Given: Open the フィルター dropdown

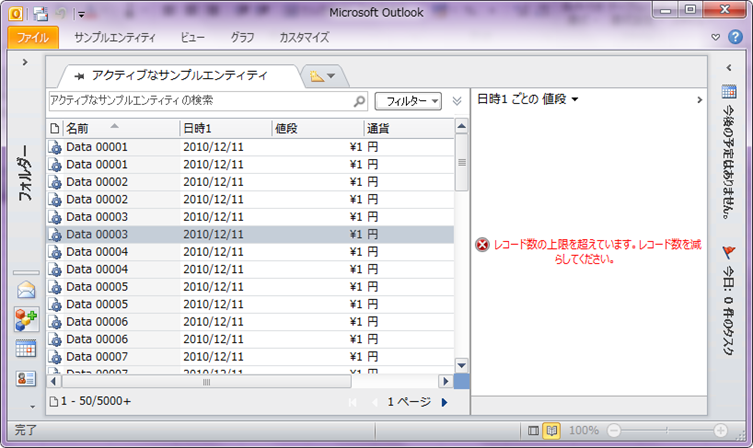Looking at the screenshot, I should click(408, 101).
